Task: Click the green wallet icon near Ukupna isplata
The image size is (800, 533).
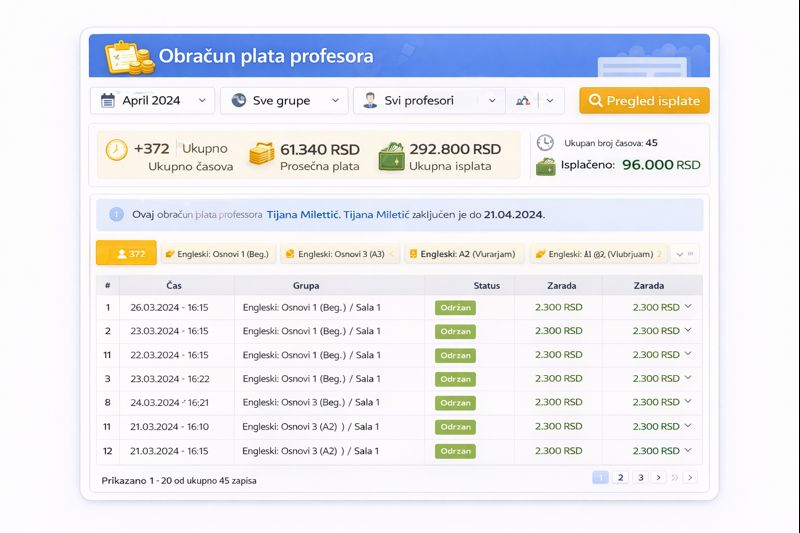Action: [391, 156]
